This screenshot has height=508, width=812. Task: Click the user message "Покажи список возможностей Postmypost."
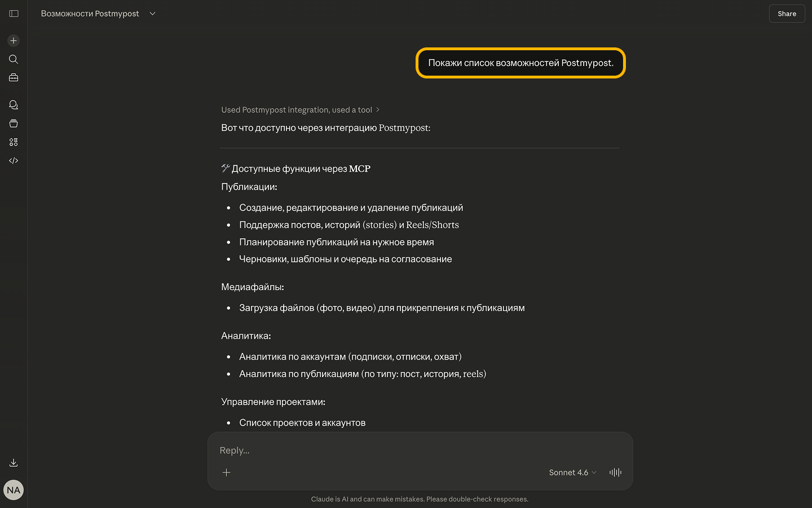coord(520,63)
